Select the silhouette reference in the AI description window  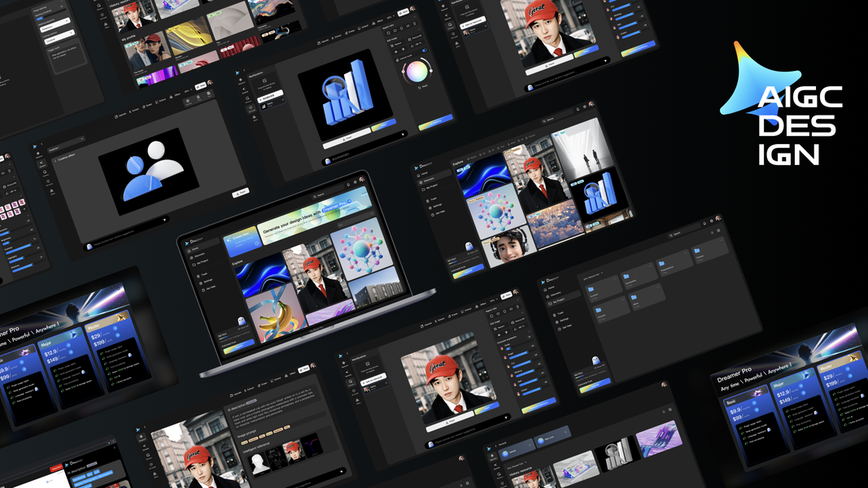click(x=259, y=463)
